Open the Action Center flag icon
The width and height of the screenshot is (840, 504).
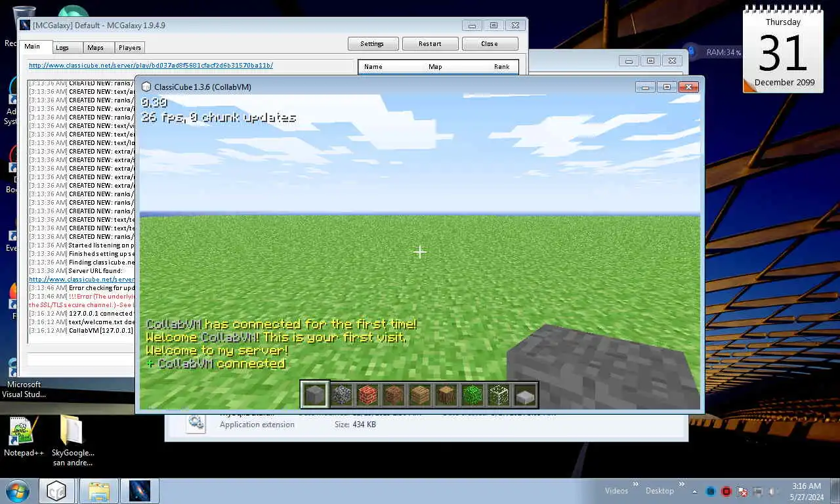point(742,492)
